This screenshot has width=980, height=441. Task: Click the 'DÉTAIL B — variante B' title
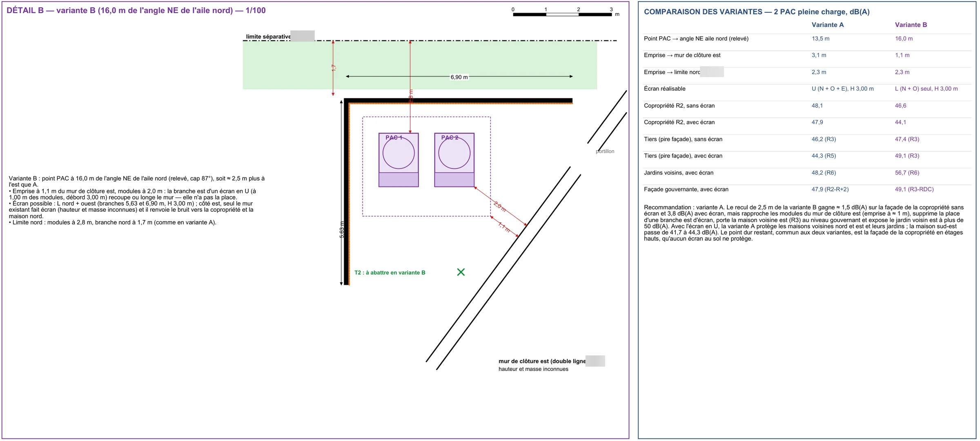[136, 11]
